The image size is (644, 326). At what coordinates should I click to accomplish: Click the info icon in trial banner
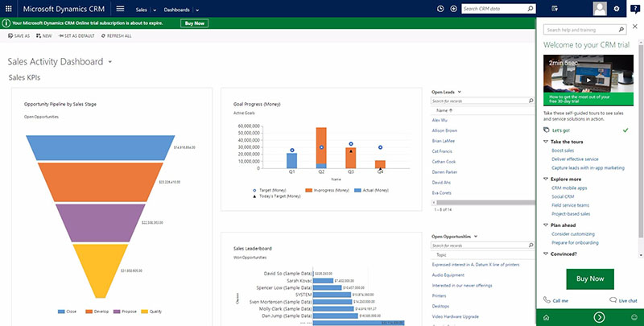(x=6, y=23)
